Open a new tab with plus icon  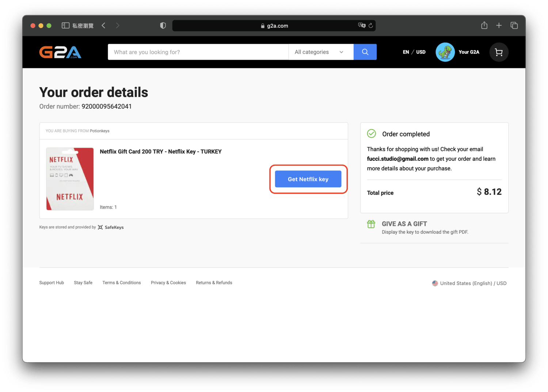tap(499, 26)
